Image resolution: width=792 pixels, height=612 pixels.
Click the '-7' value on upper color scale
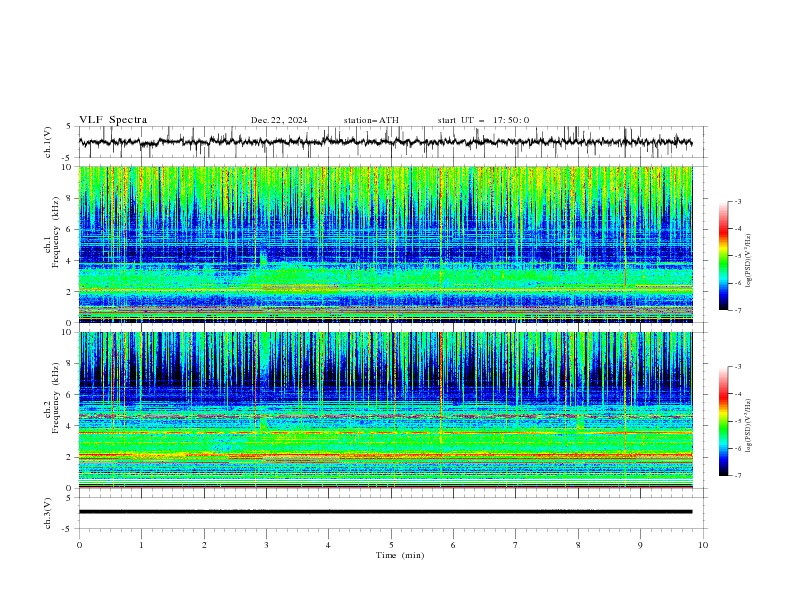738,310
